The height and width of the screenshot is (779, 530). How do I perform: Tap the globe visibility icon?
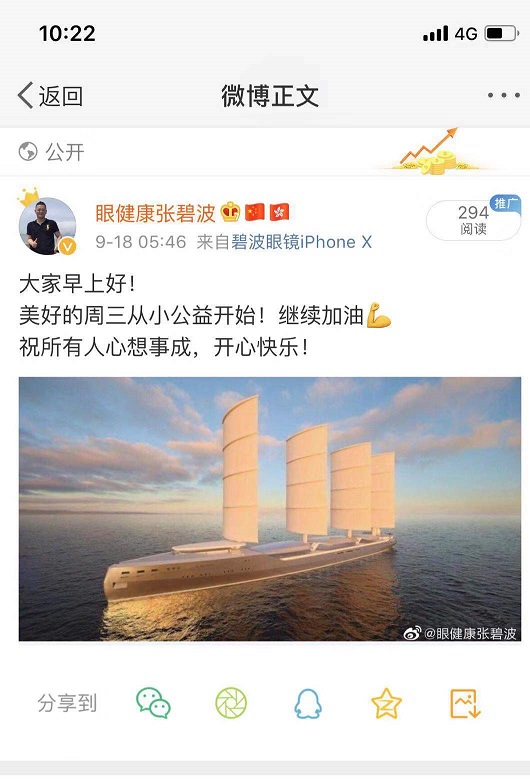click(28, 152)
